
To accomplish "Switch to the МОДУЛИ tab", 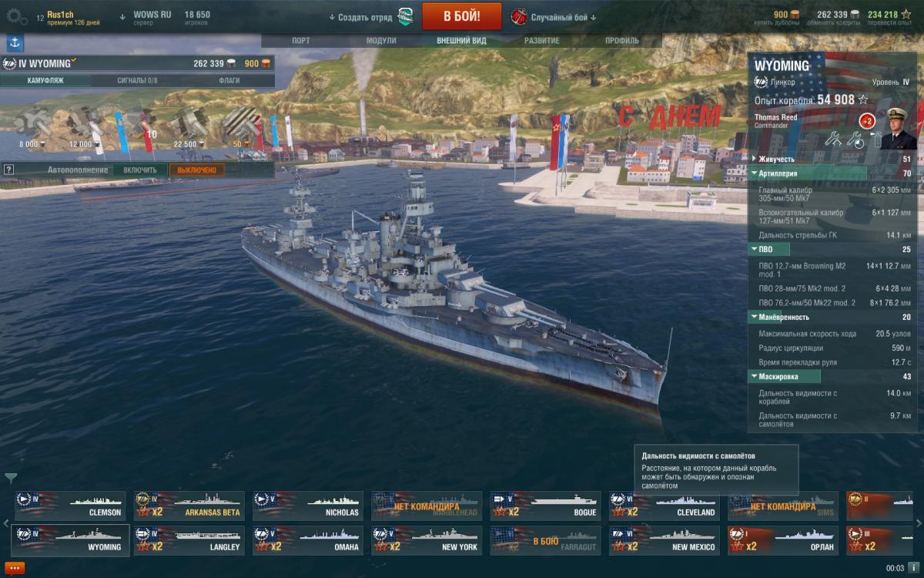I will 381,40.
